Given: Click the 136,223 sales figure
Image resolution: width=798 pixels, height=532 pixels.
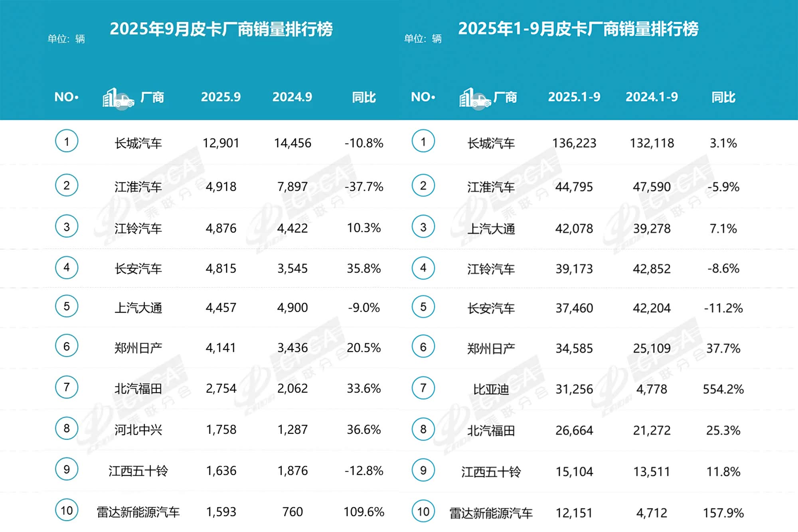Looking at the screenshot, I should tap(574, 143).
